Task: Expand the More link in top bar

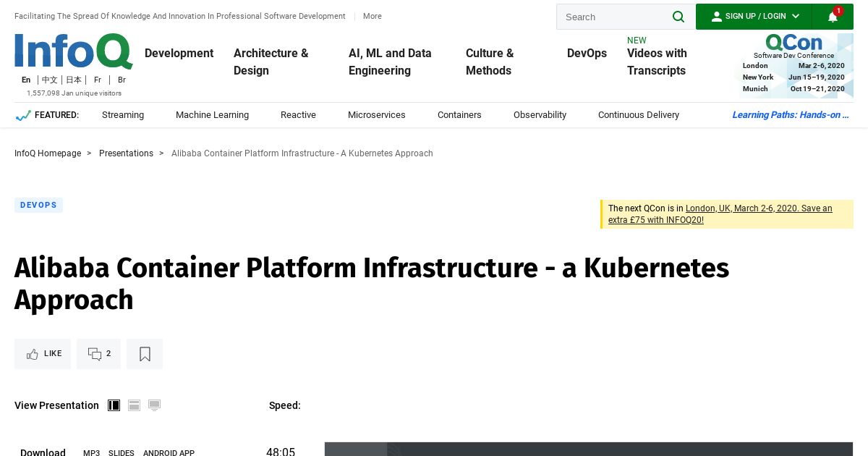Action: (373, 16)
